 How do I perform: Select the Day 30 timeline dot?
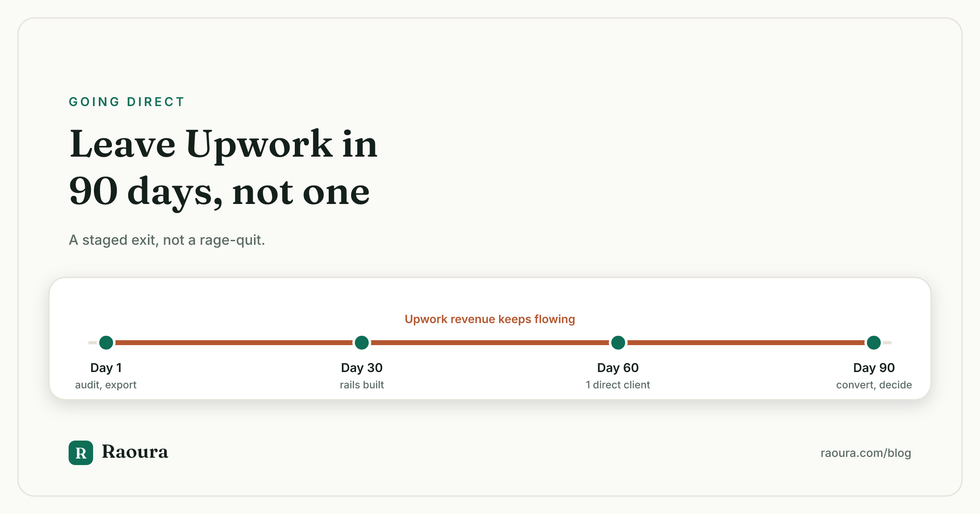coord(362,343)
